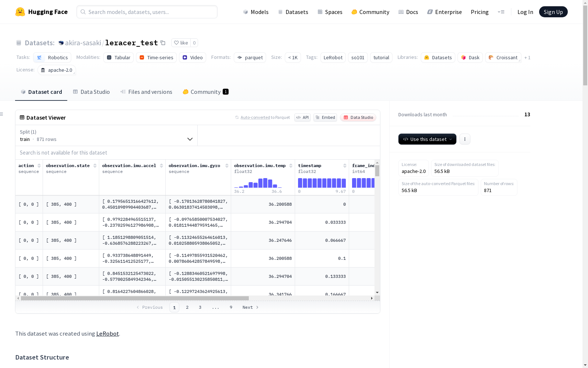Open the extra navigation menu icon

[x=501, y=12]
